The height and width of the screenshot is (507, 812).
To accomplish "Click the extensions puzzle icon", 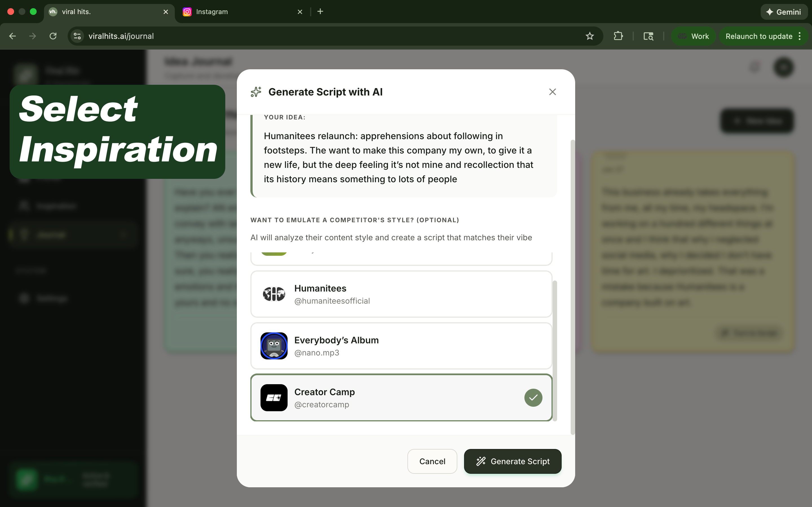I will [618, 36].
